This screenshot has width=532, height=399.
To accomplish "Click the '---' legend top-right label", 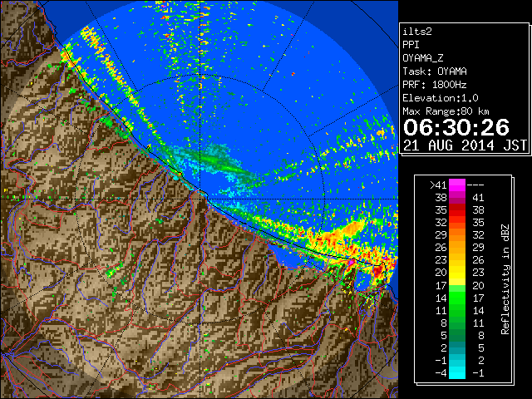I will [475, 185].
